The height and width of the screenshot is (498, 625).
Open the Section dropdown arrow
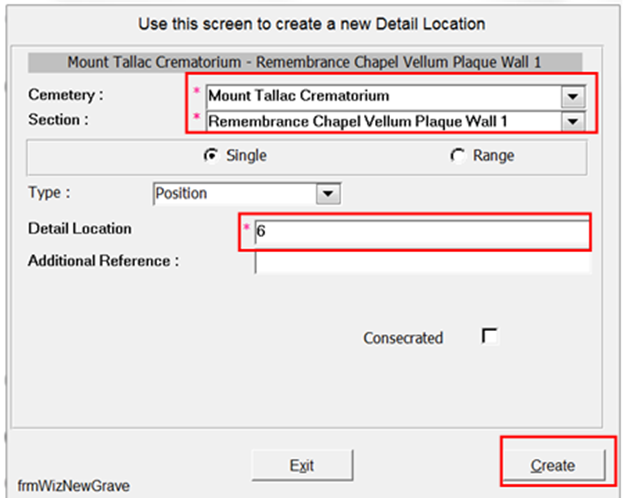(573, 122)
